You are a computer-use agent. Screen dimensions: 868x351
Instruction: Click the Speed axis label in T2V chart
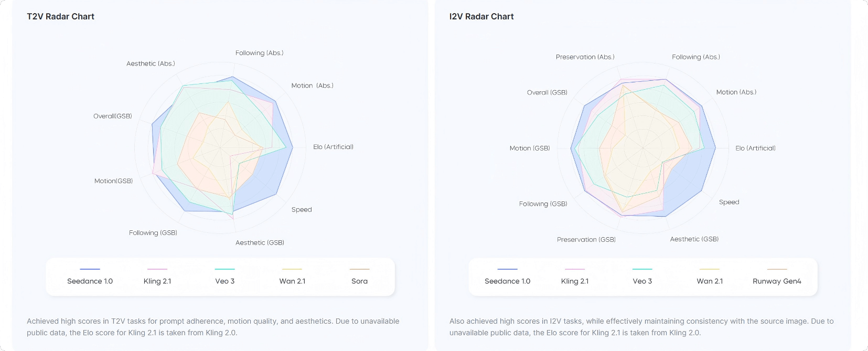tap(302, 210)
